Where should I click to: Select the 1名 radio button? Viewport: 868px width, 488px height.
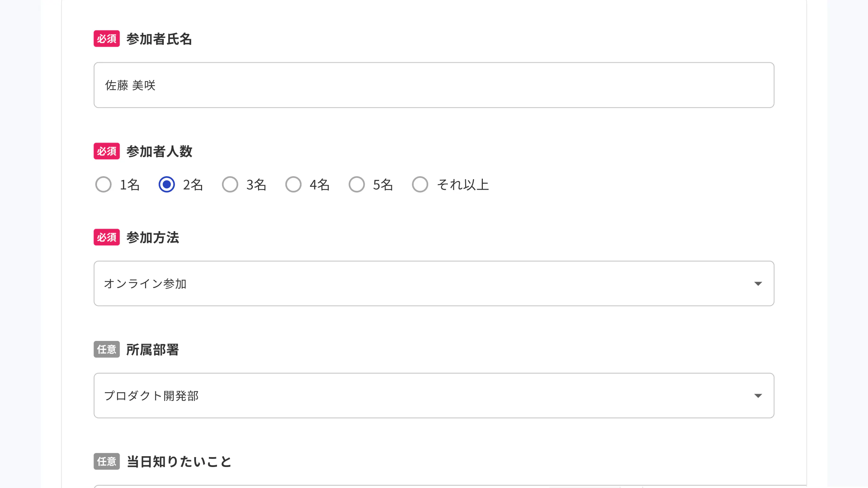(x=103, y=185)
